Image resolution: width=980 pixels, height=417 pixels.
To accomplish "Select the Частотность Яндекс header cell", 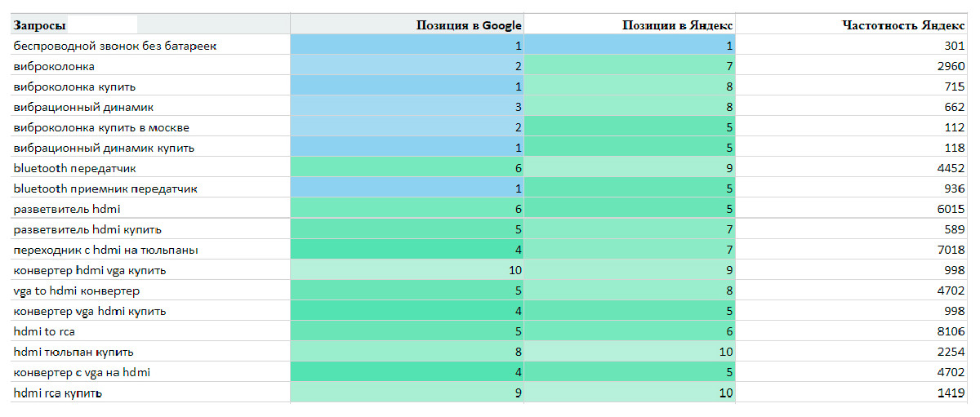I will (852, 25).
